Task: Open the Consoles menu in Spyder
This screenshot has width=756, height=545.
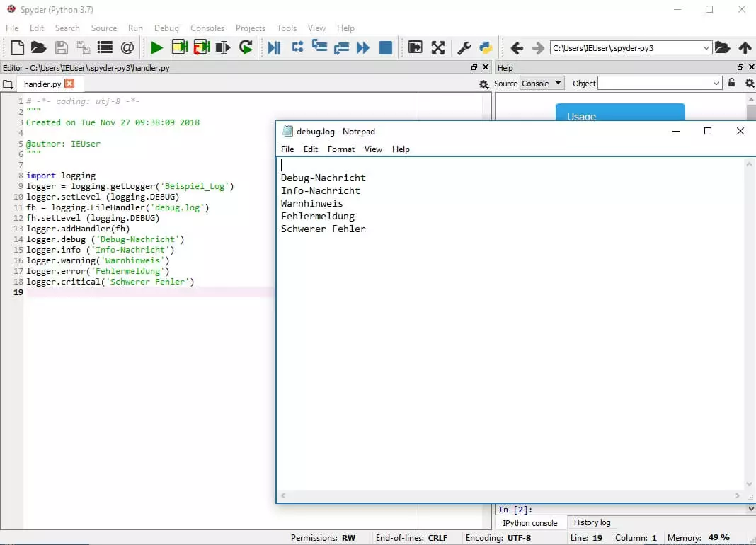Action: (x=207, y=28)
